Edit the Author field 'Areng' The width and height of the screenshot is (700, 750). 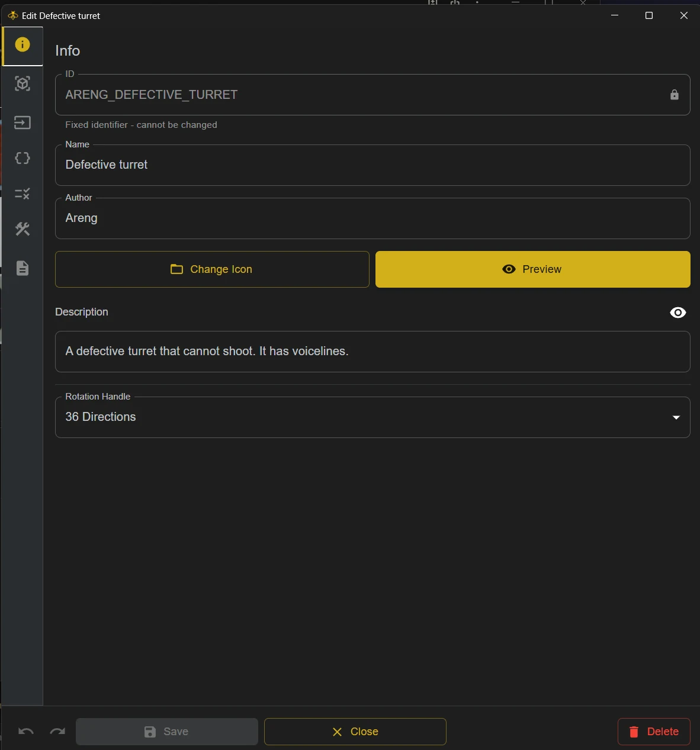pyautogui.click(x=373, y=218)
